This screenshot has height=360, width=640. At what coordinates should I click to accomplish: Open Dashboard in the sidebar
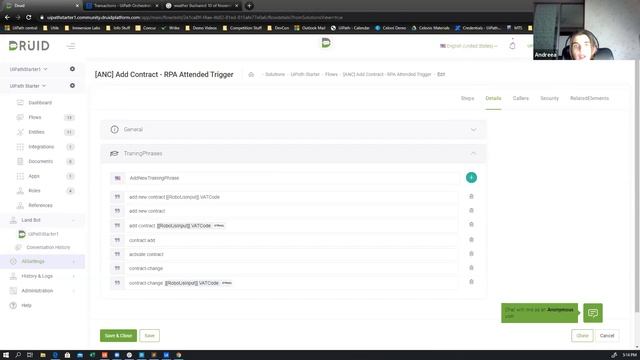[40, 102]
